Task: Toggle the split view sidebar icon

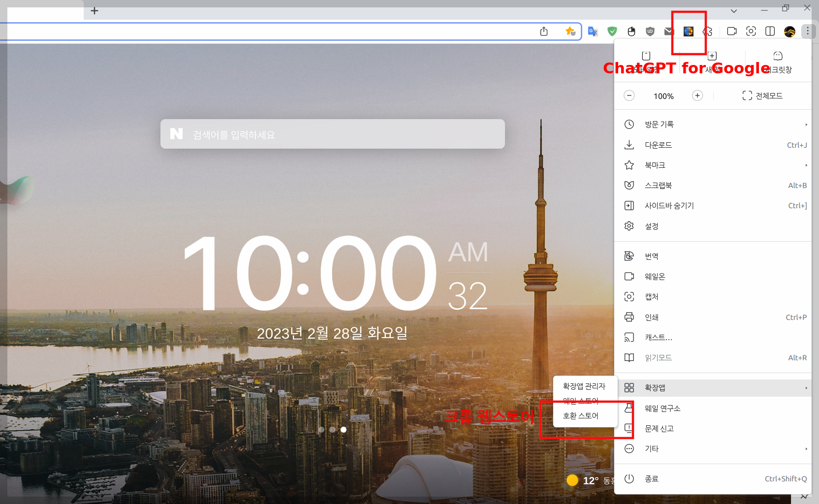Action: click(770, 31)
